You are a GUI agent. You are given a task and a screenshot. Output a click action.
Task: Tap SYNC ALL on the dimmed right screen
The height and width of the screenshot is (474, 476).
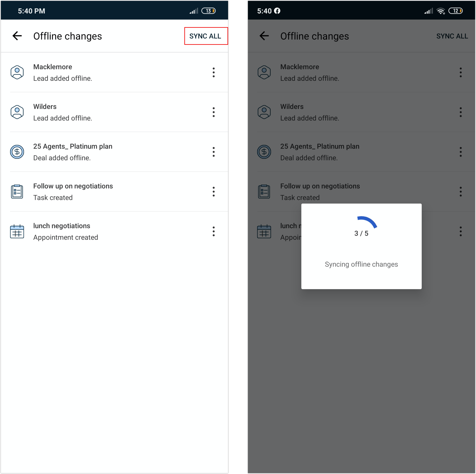point(452,36)
